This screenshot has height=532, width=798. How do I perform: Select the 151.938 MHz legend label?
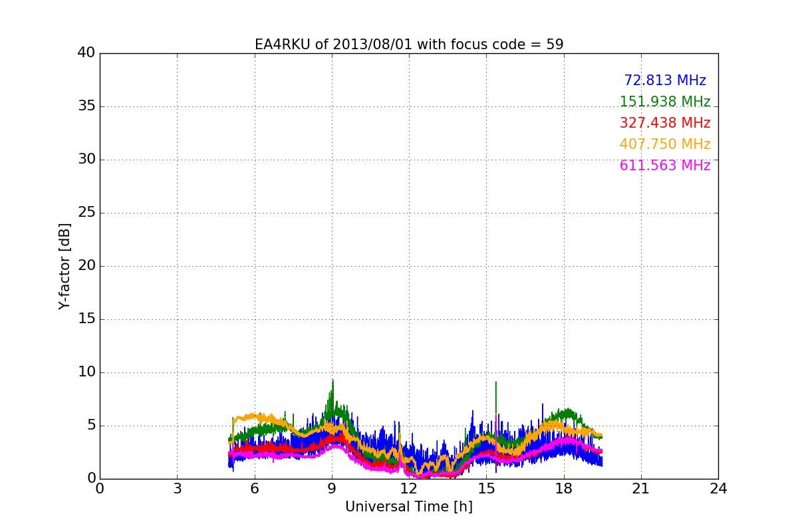[x=665, y=102]
